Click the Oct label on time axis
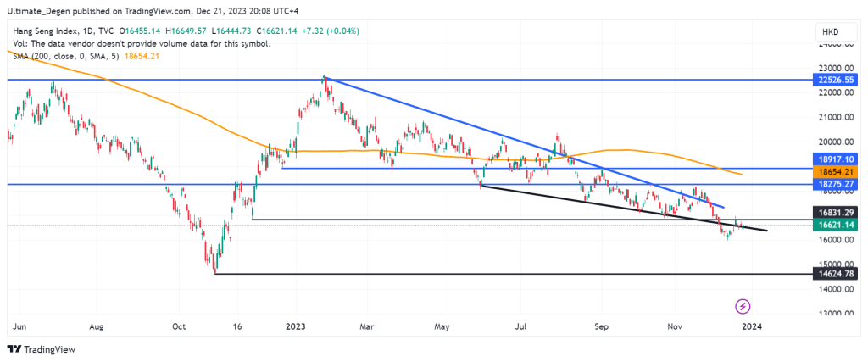Image resolution: width=868 pixels, height=362 pixels. click(178, 325)
